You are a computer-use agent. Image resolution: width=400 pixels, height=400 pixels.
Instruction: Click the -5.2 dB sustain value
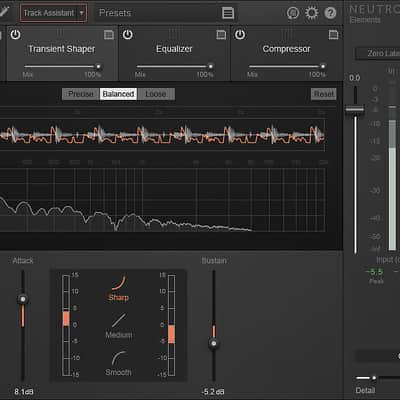213,391
